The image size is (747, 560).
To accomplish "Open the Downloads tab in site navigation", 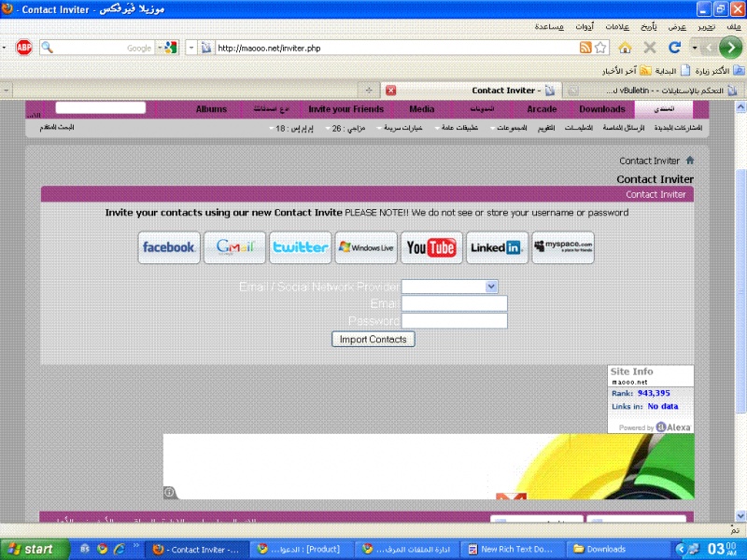I will click(x=602, y=109).
